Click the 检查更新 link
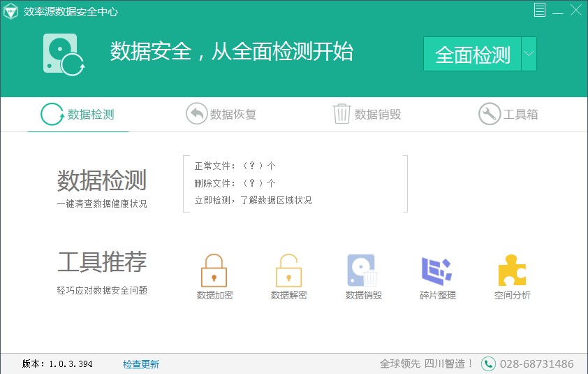588x374 pixels. tap(141, 364)
